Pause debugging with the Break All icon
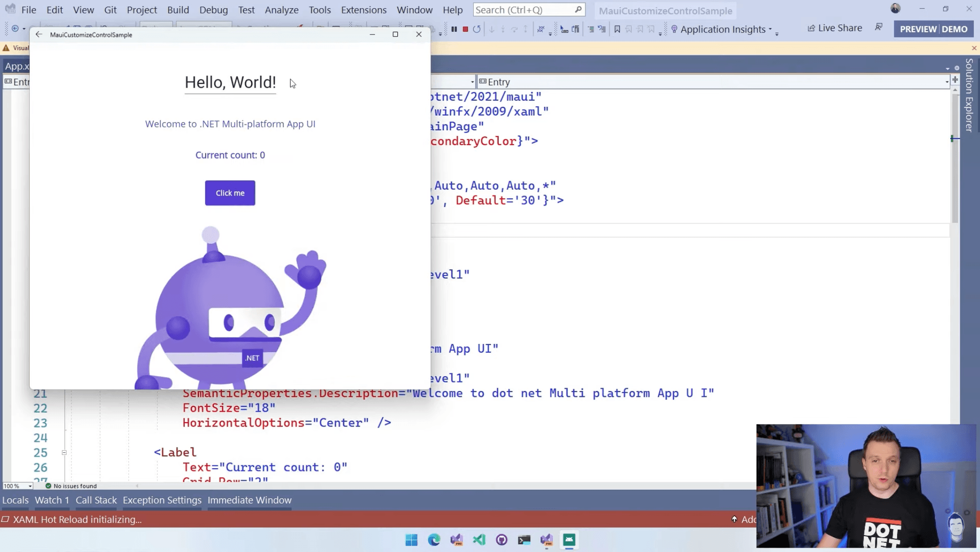 pos(454,29)
